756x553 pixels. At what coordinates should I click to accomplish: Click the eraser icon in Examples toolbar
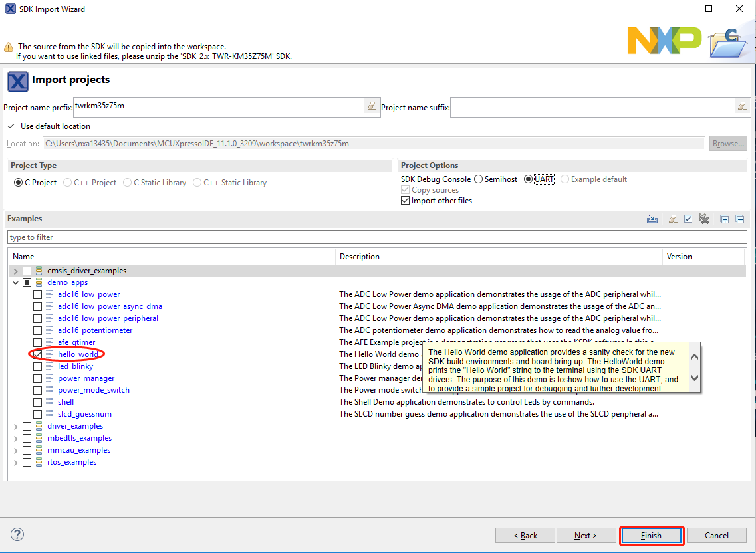click(673, 219)
